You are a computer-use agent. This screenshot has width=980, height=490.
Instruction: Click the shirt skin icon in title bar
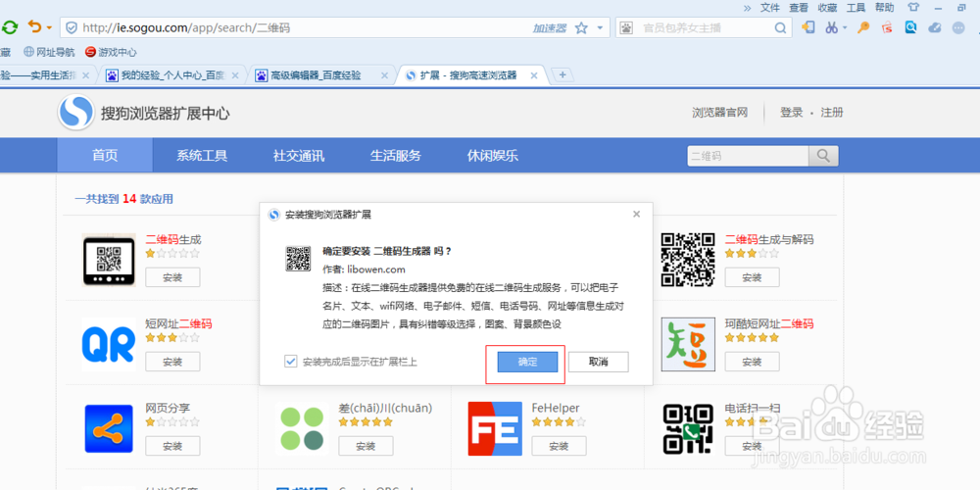click(x=913, y=8)
